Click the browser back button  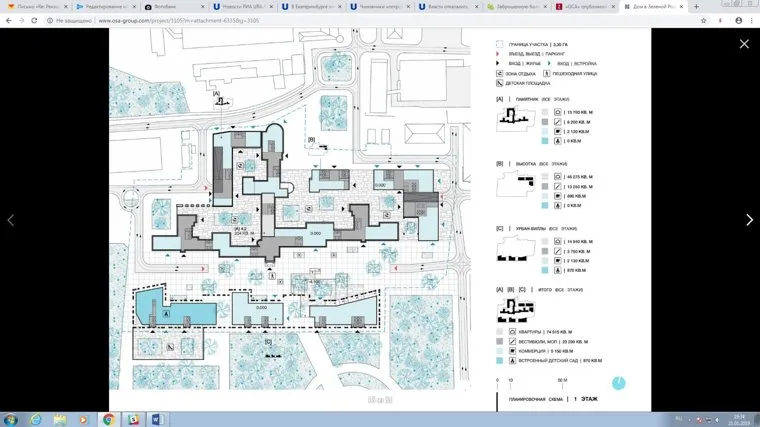pyautogui.click(x=8, y=19)
